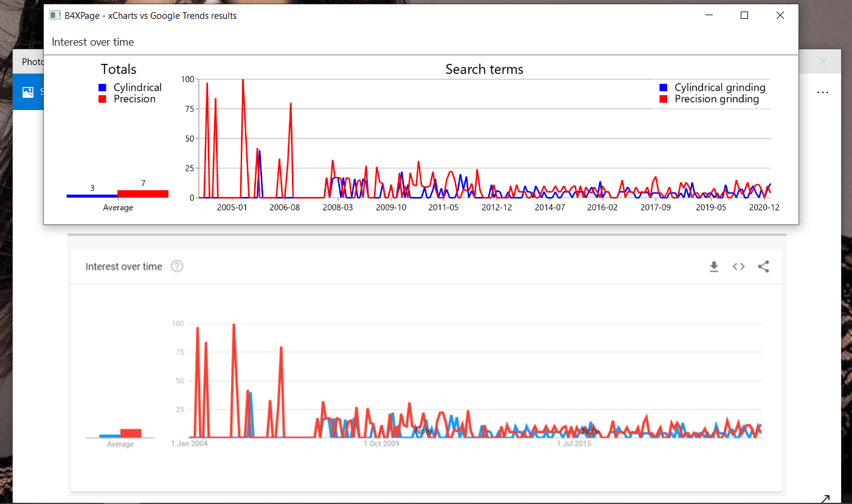Click y-axis value 75 in Google Trends chart
This screenshot has height=504, width=852.
point(180,352)
